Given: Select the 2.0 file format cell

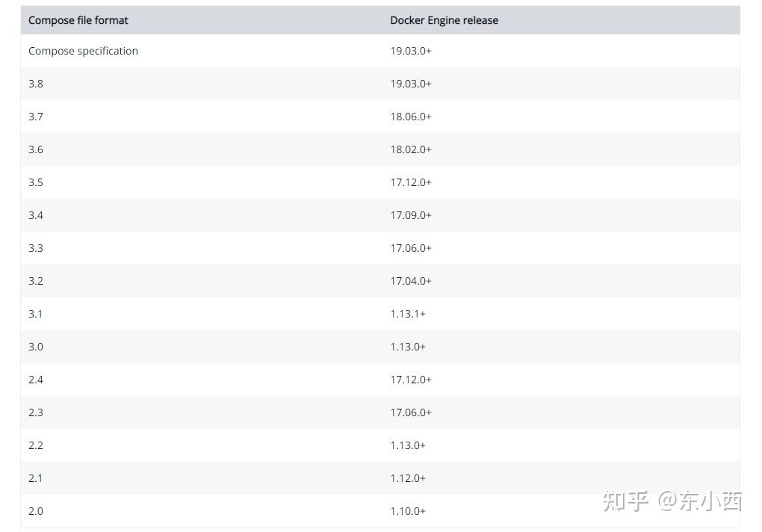Looking at the screenshot, I should pos(36,511).
